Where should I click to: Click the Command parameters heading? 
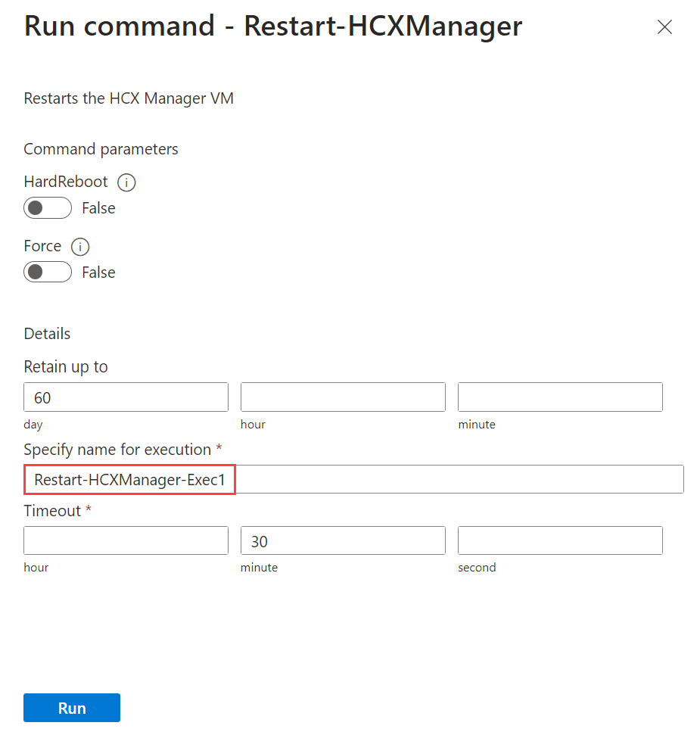pyautogui.click(x=101, y=149)
